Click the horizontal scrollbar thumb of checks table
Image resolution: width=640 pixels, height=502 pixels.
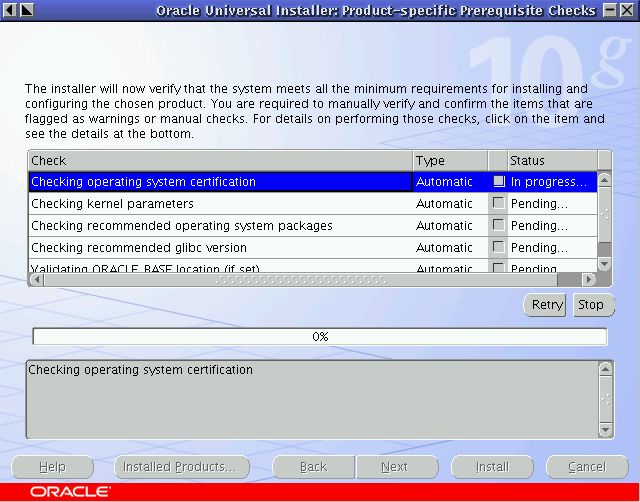click(x=301, y=280)
